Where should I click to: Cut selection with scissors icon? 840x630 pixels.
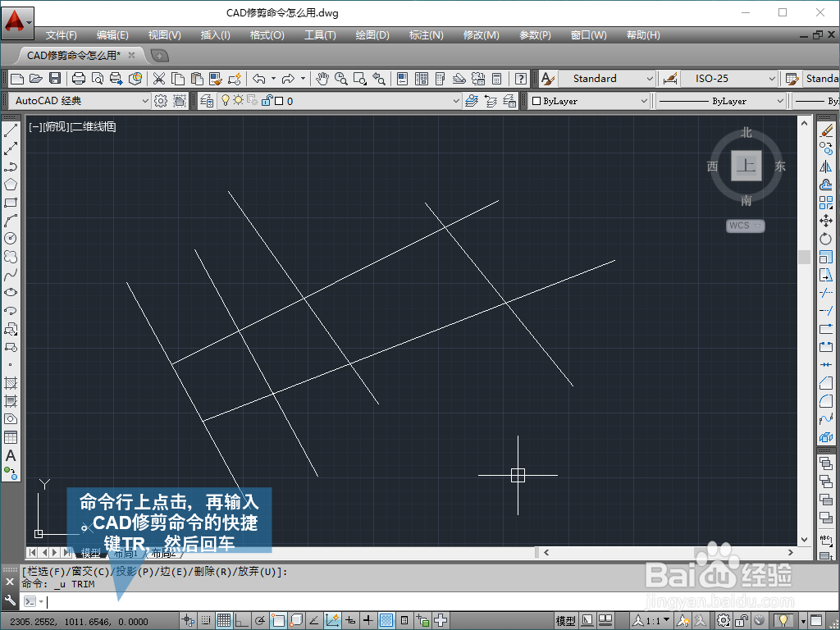pyautogui.click(x=158, y=79)
